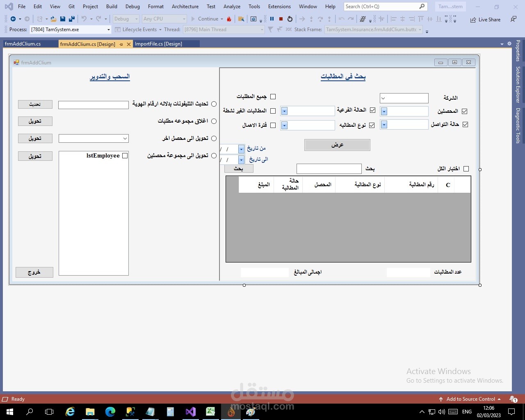Select the تحويل الى محصل اخر radio button
Screen dimensions: 525x420
[214, 138]
